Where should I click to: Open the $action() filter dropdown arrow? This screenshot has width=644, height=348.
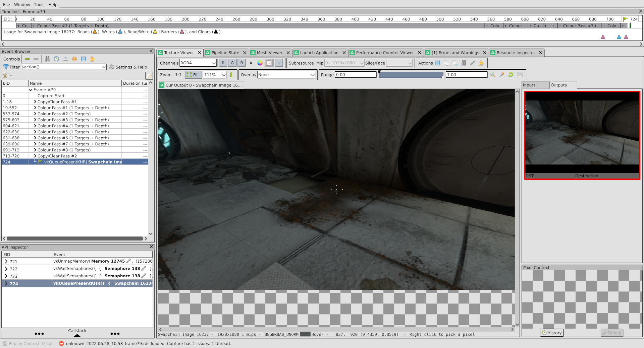point(104,67)
